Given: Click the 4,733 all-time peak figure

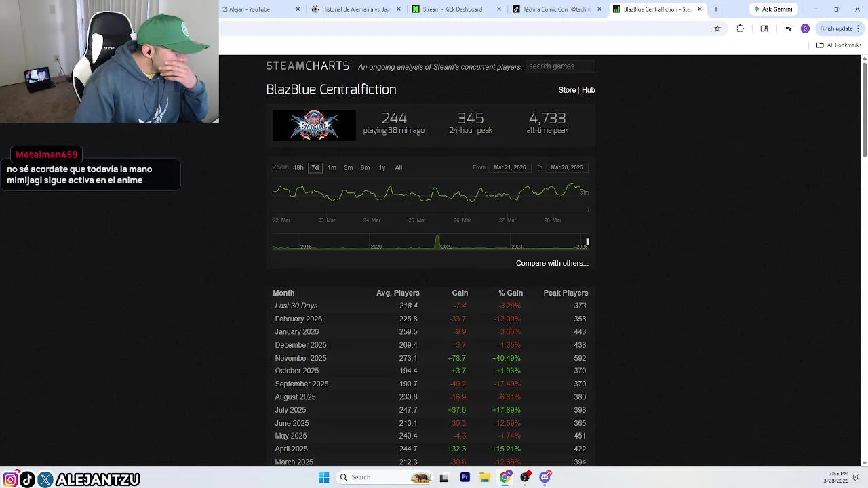Looking at the screenshot, I should click(x=547, y=119).
